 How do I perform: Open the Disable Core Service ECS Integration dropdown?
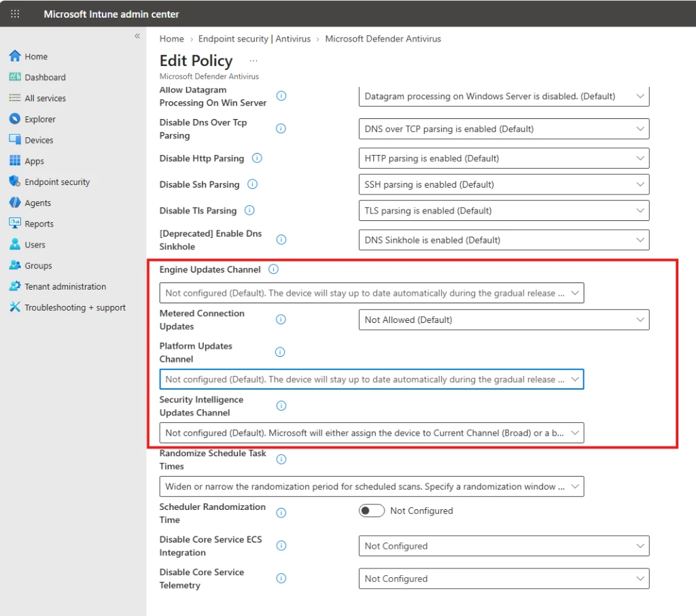[x=504, y=546]
